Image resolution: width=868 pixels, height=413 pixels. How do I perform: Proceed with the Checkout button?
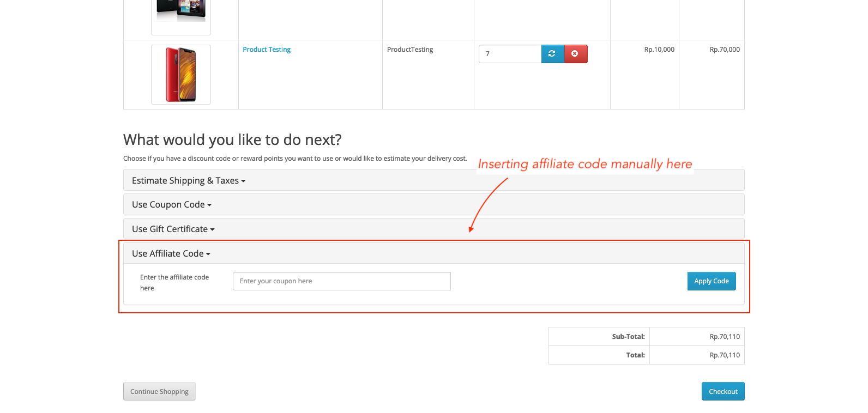[722, 391]
